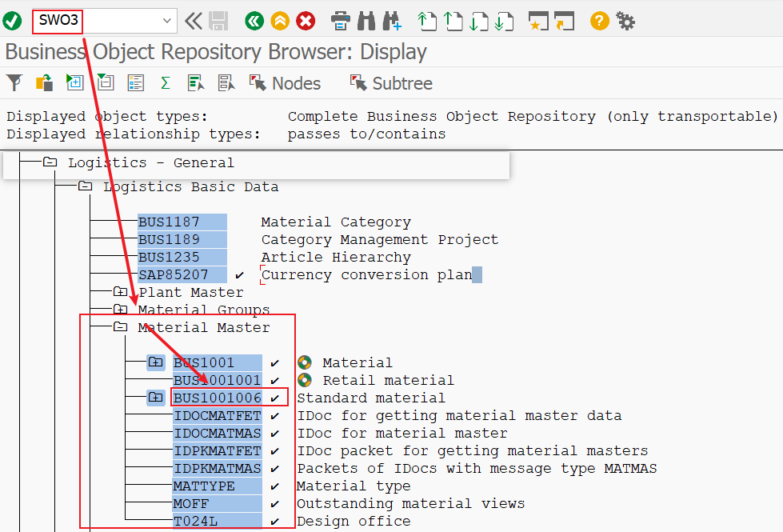Image resolution: width=783 pixels, height=532 pixels.
Task: Collapse the Material Master folder
Action: click(120, 326)
